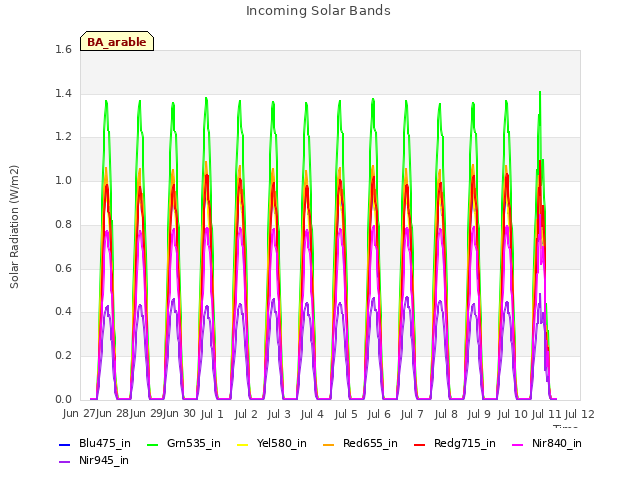Click the Jul 6 x-axis date label
Image resolution: width=640 pixels, height=480 pixels.
tap(379, 414)
